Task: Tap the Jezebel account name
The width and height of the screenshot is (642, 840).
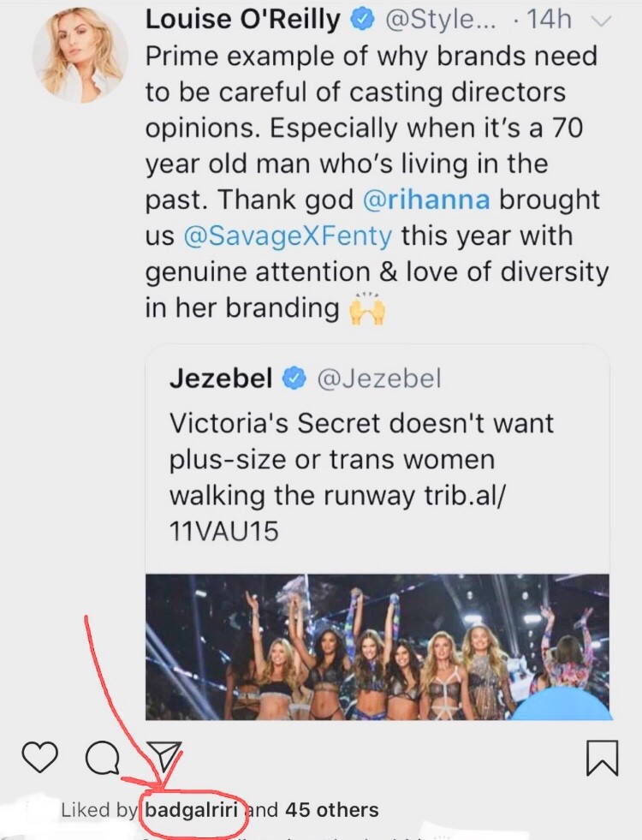Action: 221,378
